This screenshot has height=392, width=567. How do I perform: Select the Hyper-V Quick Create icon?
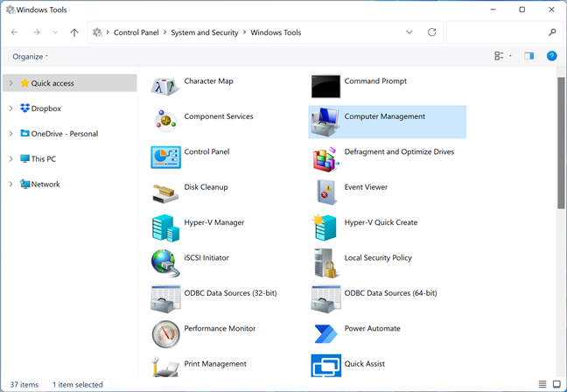click(x=325, y=227)
